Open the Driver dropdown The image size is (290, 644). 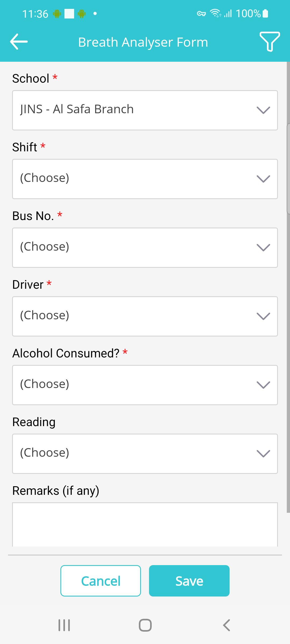point(145,316)
